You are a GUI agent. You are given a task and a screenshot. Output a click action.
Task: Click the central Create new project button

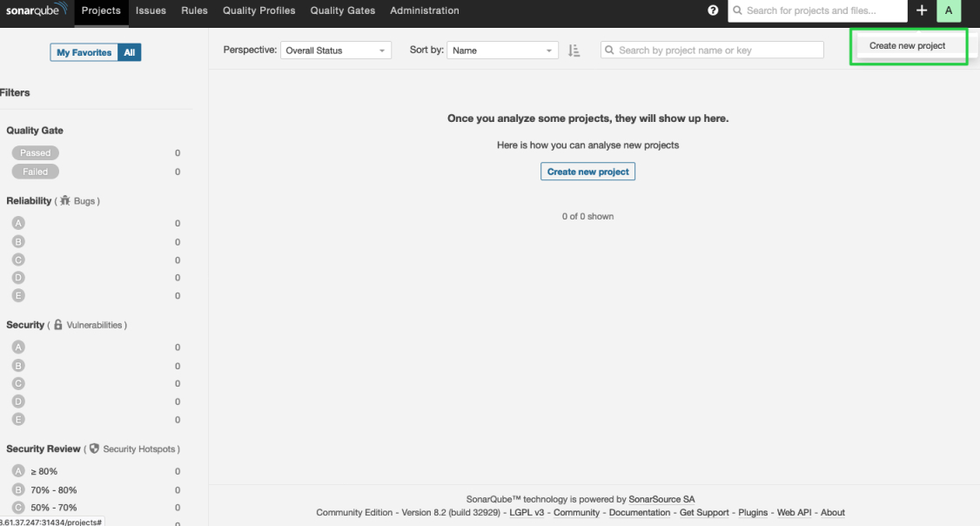click(587, 171)
